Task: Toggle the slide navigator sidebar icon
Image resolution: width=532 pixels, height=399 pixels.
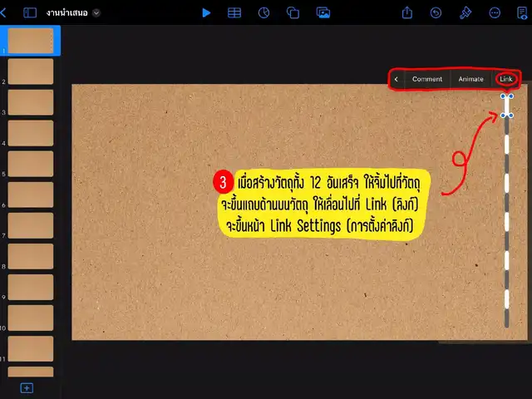Action: coord(30,12)
